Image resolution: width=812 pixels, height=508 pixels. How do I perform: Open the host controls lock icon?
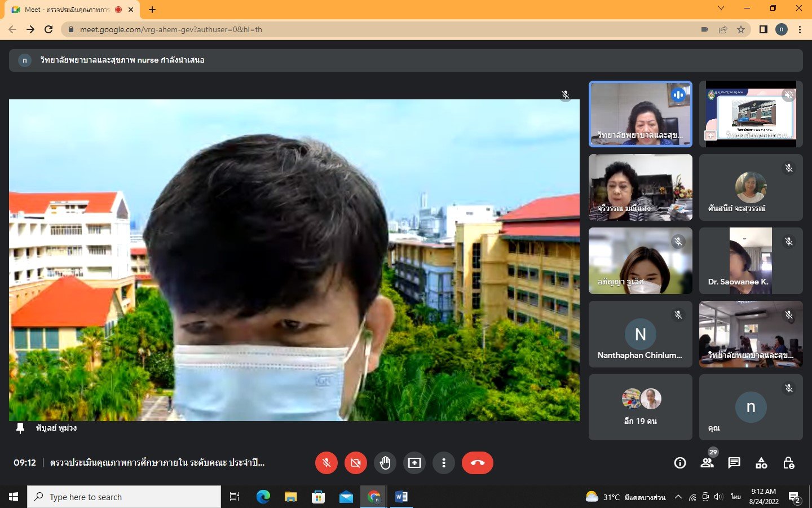click(788, 463)
